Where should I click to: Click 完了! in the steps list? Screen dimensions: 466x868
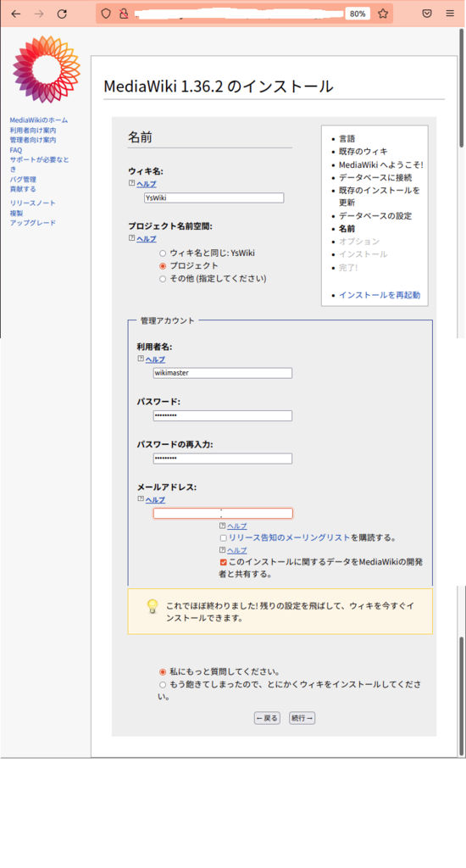pyautogui.click(x=348, y=267)
